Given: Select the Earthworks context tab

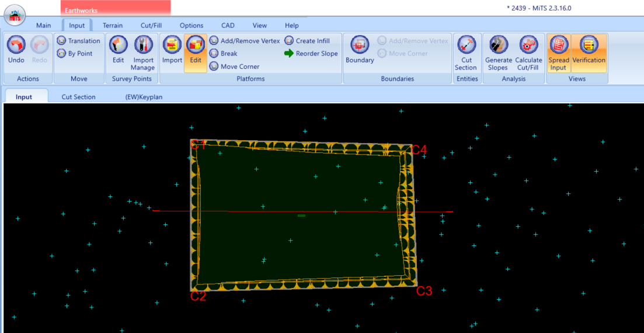Looking at the screenshot, I should 116,9.
